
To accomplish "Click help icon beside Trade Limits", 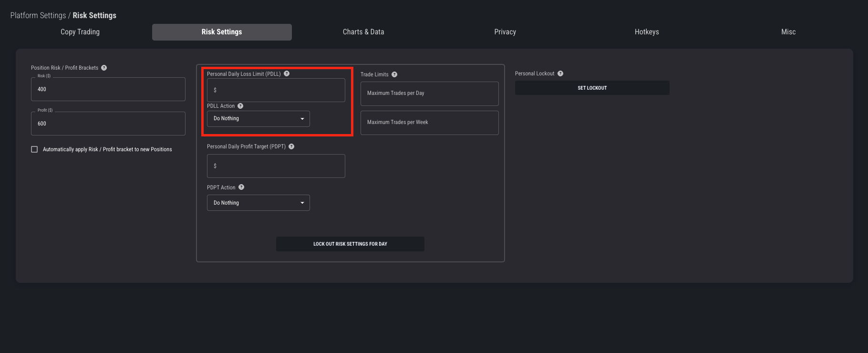I will [394, 74].
